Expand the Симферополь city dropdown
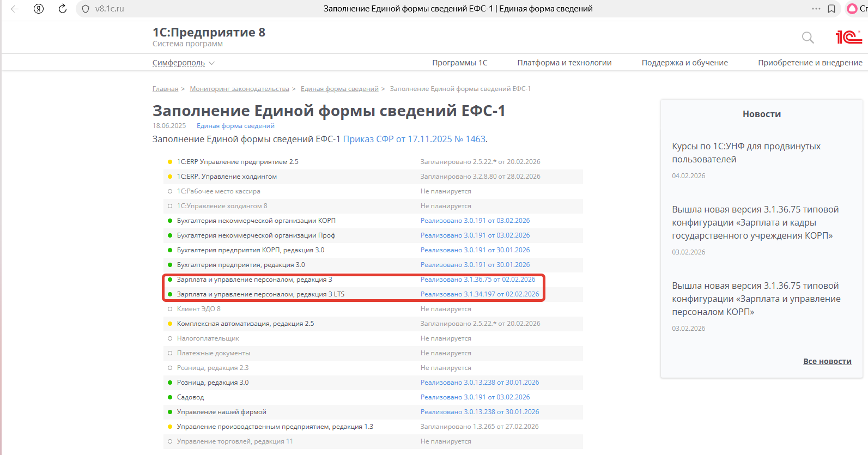 [183, 63]
